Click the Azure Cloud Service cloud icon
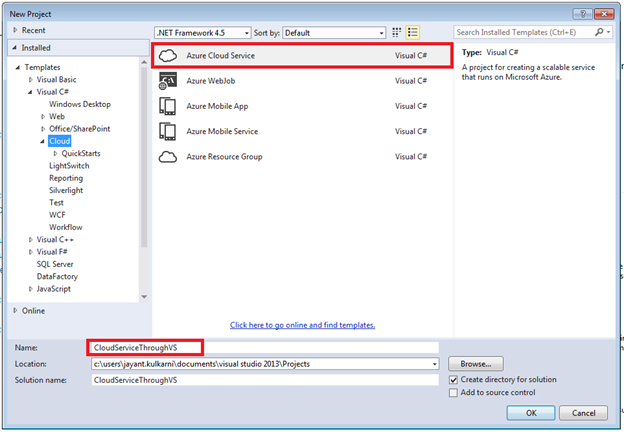The height and width of the screenshot is (432, 624). [168, 55]
